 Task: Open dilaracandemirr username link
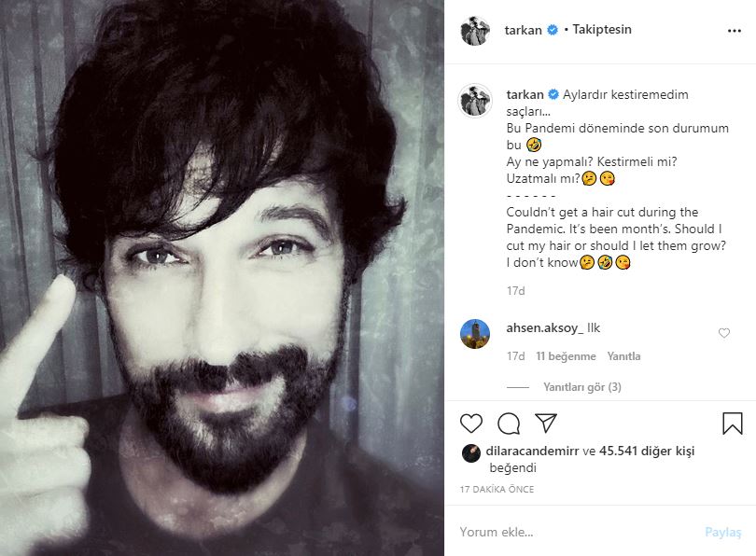pyautogui.click(x=532, y=451)
